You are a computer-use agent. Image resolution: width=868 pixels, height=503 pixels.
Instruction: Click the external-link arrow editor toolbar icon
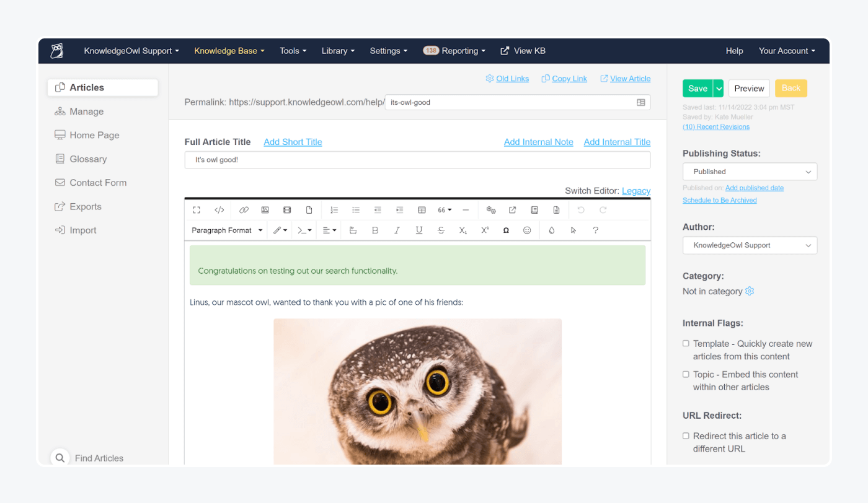512,210
